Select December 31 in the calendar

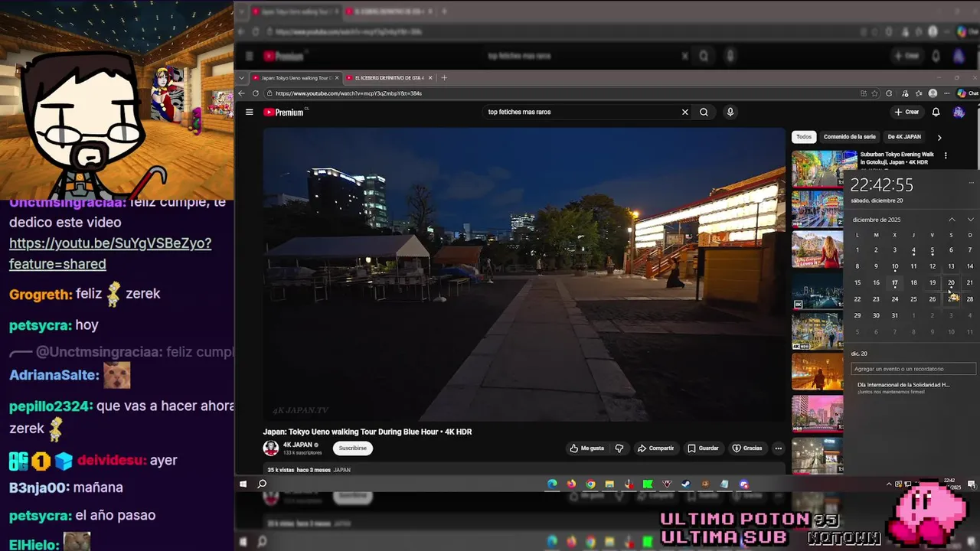[x=894, y=315]
